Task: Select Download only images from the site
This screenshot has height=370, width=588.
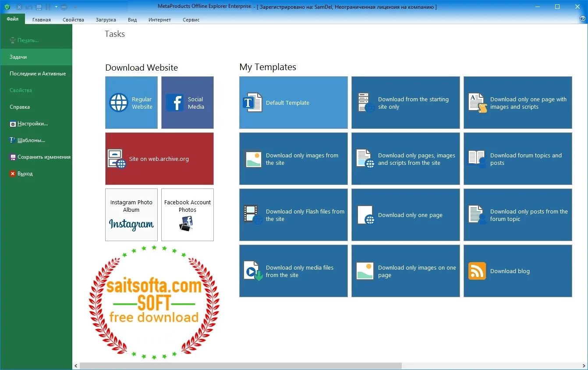Action: 294,159
